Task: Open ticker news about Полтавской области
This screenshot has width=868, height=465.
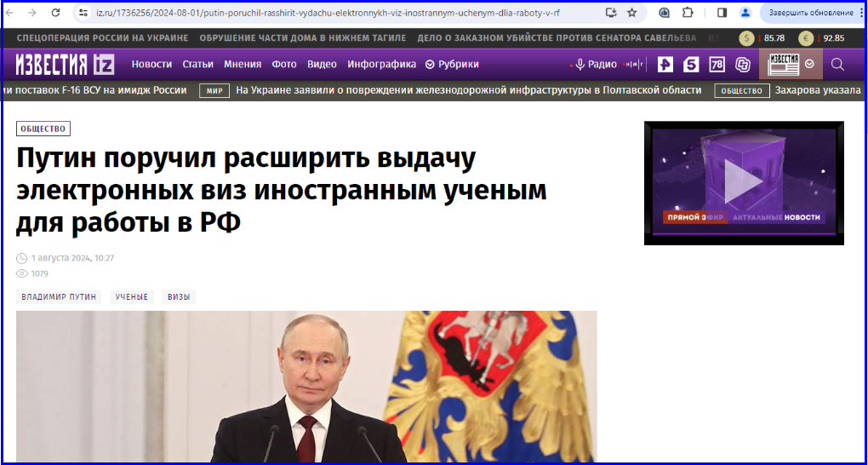Action: [x=468, y=90]
